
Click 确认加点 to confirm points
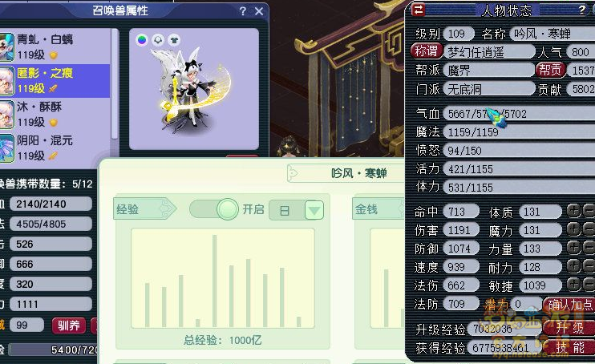(569, 305)
